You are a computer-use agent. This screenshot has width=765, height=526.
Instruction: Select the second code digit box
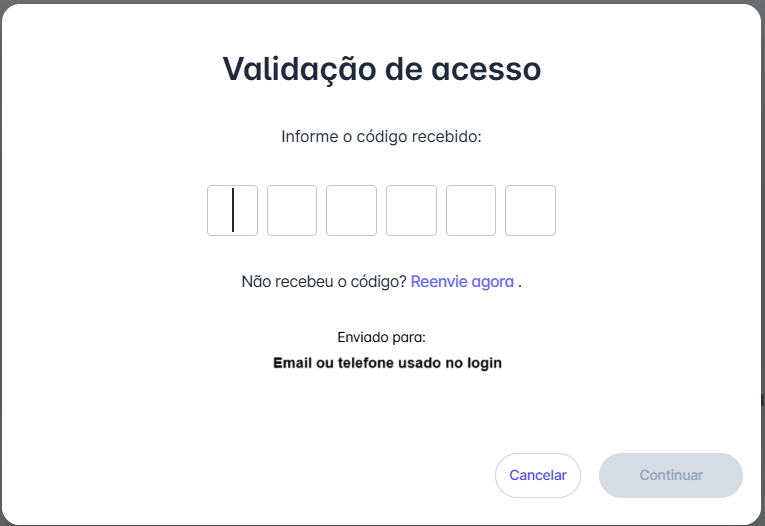(x=292, y=210)
